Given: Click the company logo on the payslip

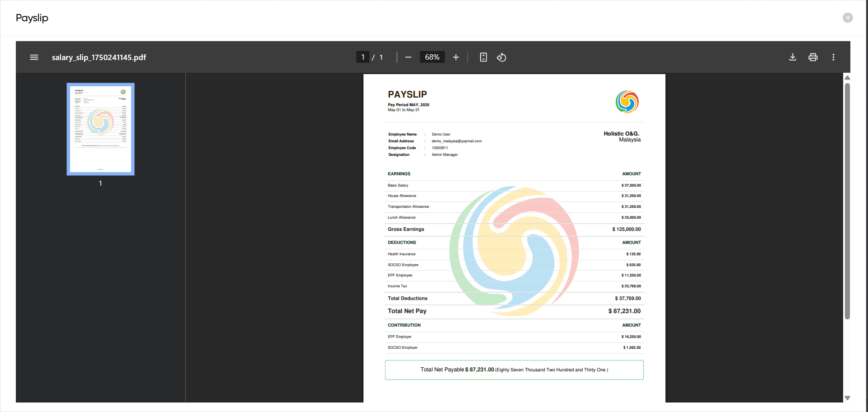Looking at the screenshot, I should 627,102.
